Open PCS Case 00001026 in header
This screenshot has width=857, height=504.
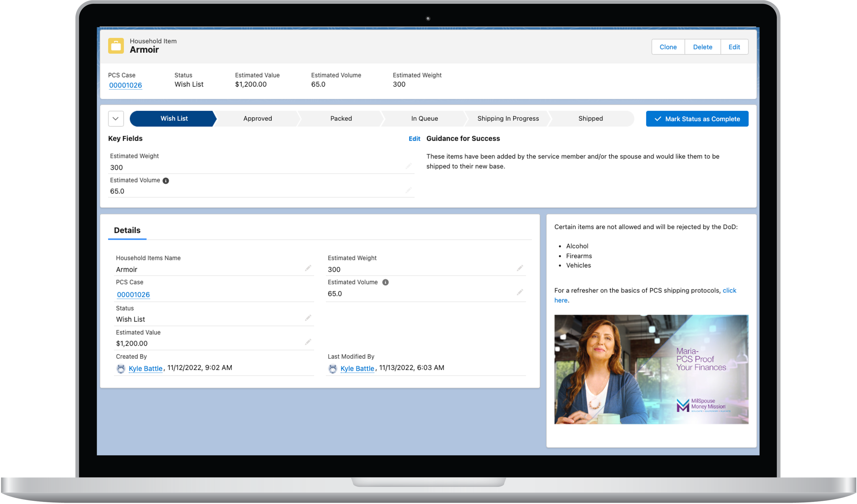coord(126,85)
